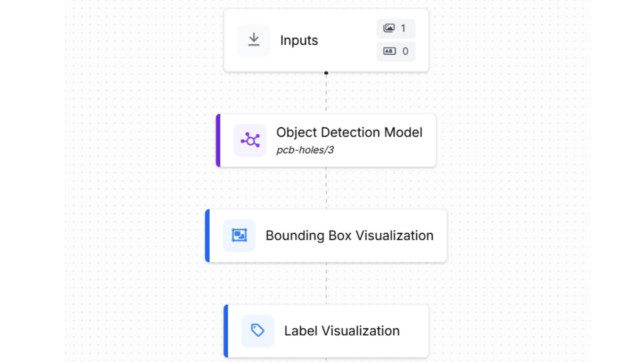Viewport: 644px width, 362px height.
Task: Click blue accent bar on Bounding Box Visualization
Action: click(x=207, y=236)
